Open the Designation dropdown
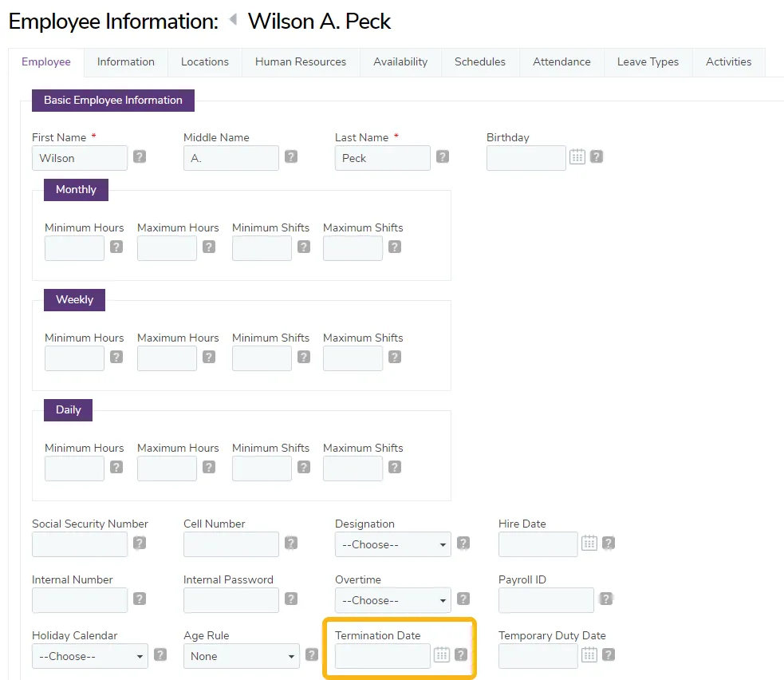The width and height of the screenshot is (784, 680). point(393,544)
